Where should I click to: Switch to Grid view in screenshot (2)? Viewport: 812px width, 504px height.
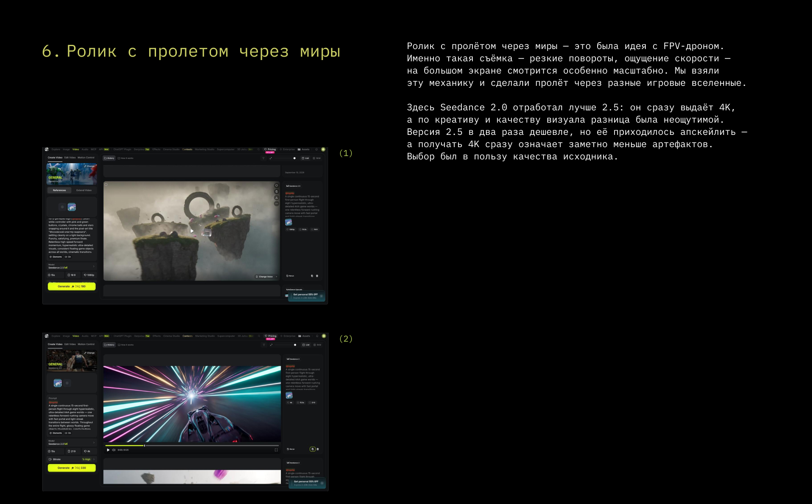[x=317, y=345]
